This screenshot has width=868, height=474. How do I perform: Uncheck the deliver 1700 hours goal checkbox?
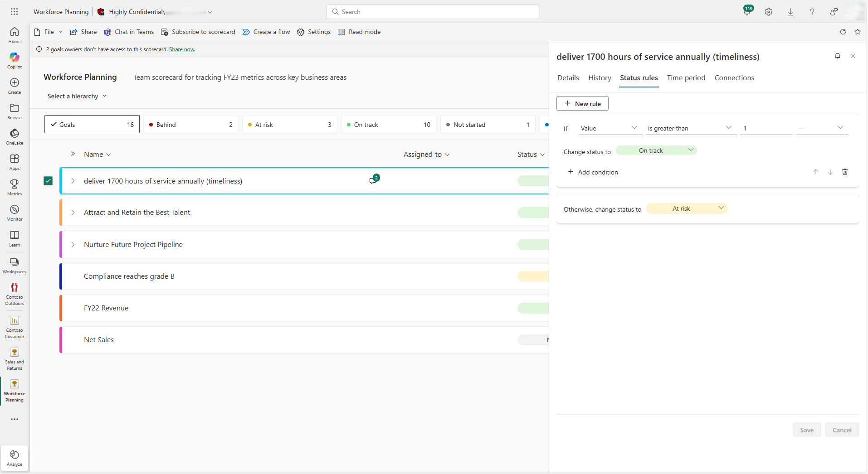click(48, 181)
